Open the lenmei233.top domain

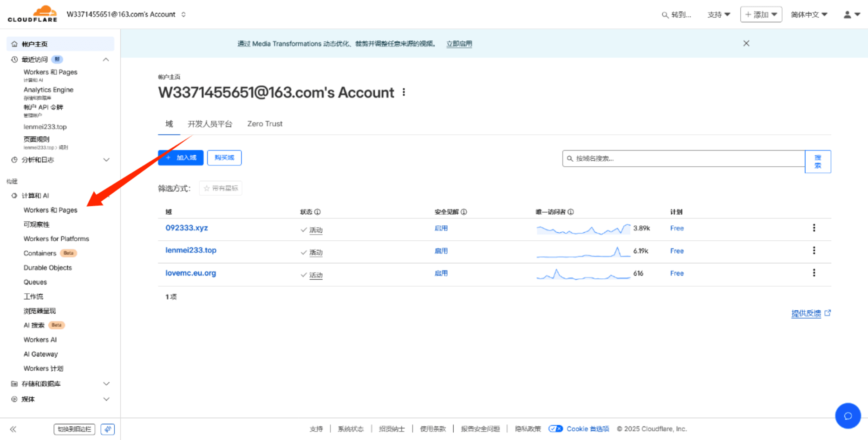[190, 250]
